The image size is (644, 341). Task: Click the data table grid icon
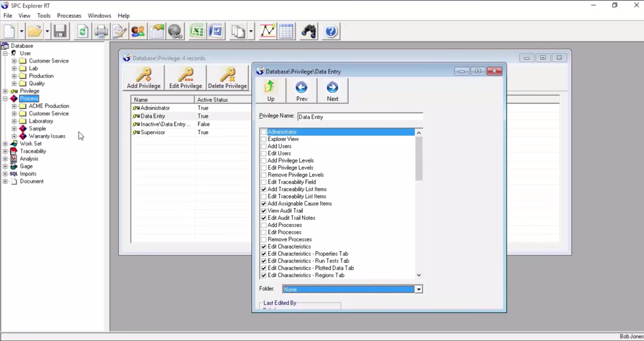click(x=287, y=31)
